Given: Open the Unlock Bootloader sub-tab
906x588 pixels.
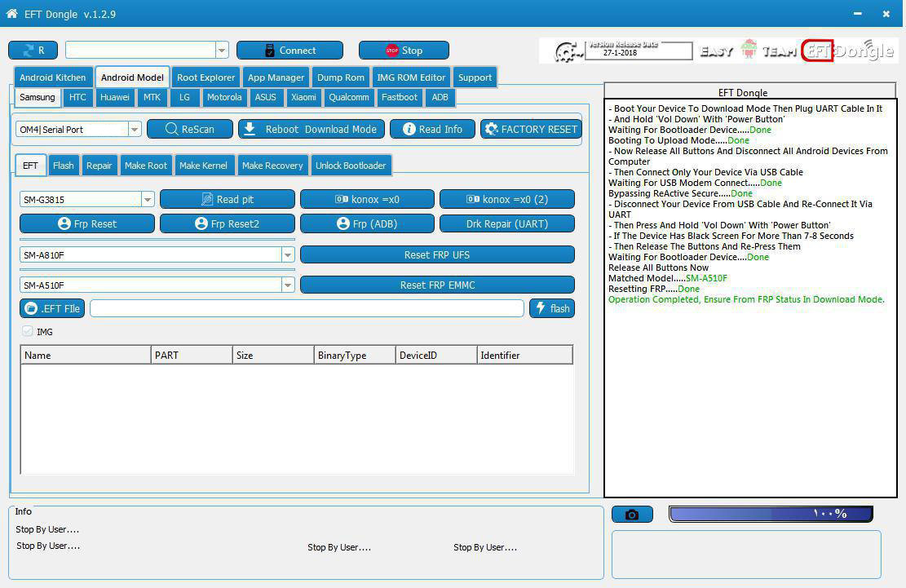Looking at the screenshot, I should pos(351,166).
